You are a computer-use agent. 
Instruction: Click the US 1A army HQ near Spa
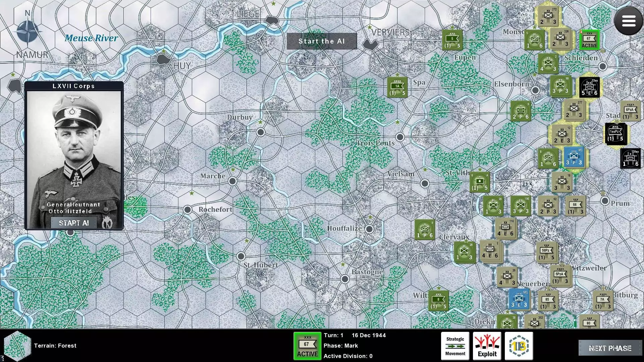[397, 88]
